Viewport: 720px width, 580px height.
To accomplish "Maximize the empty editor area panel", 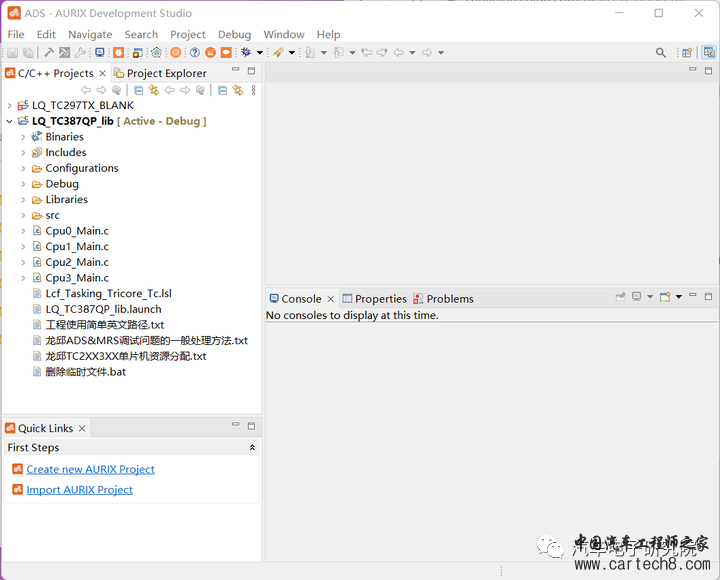I will pos(709,71).
